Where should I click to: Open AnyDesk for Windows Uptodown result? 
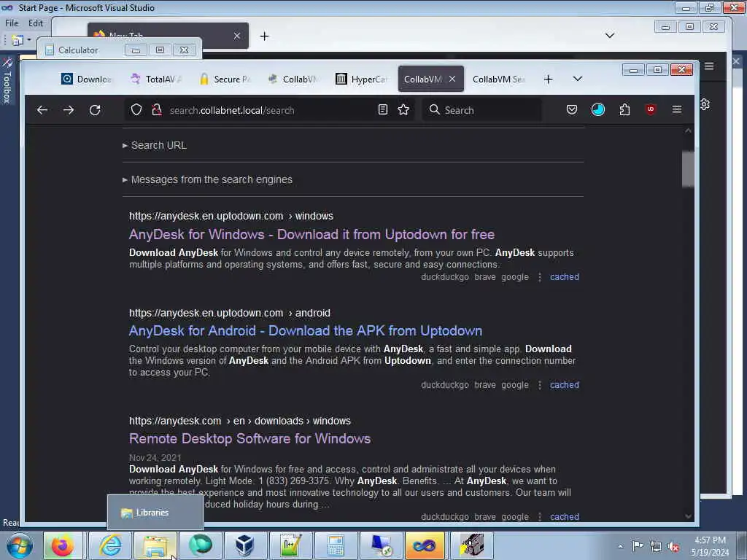[x=311, y=234]
